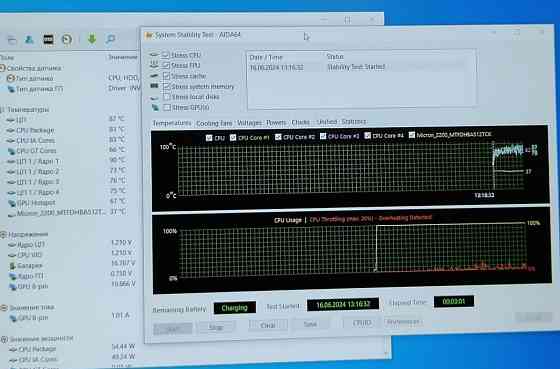Uncheck the CPU graph legend checkbox
The image size is (560, 369).
209,138
